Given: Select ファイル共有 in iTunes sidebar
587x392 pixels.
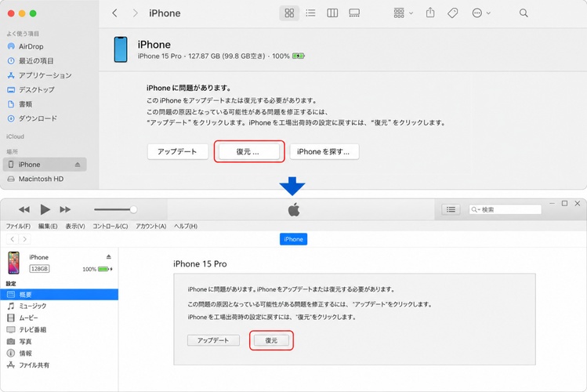Looking at the screenshot, I should coord(59,365).
